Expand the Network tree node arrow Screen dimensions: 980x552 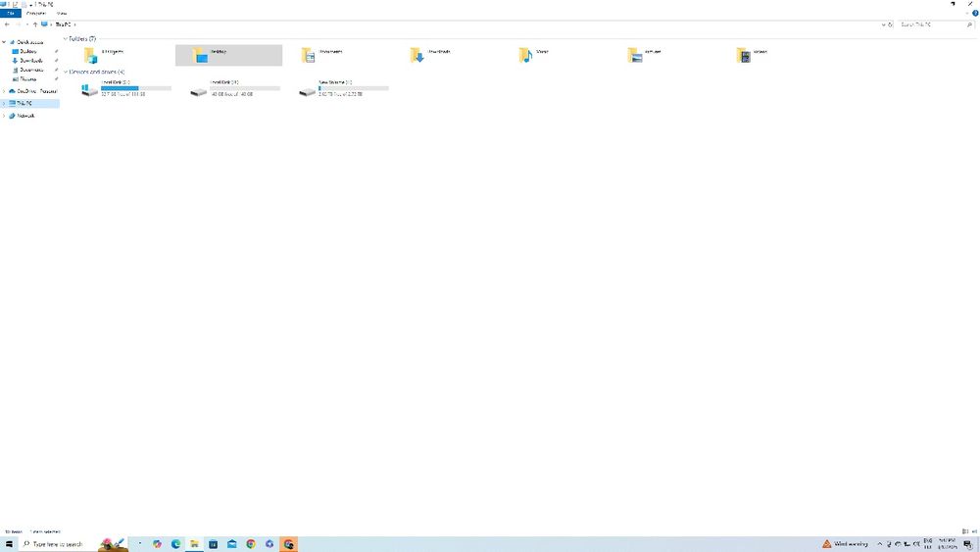(x=4, y=116)
